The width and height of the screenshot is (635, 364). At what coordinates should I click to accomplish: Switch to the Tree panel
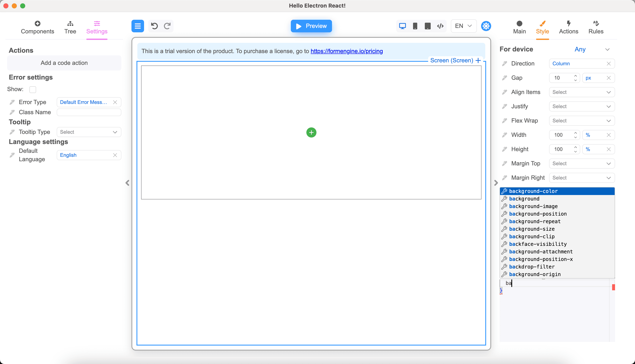click(70, 27)
